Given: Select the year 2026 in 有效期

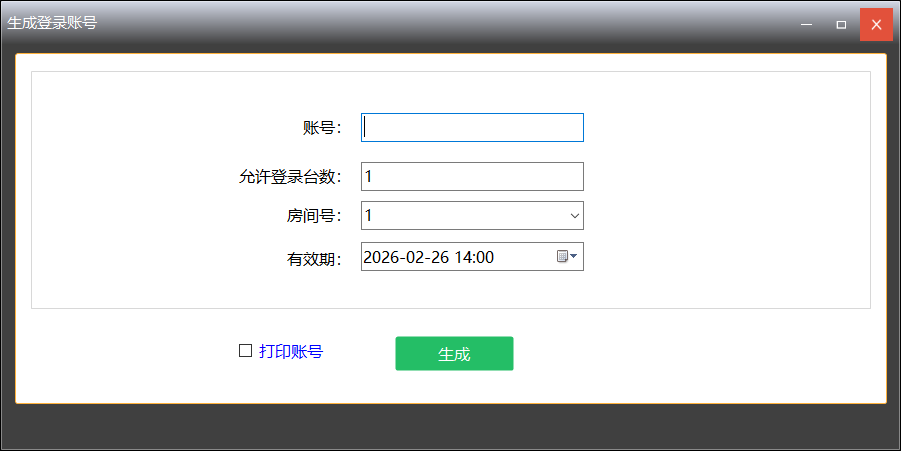Looking at the screenshot, I should click(382, 257).
